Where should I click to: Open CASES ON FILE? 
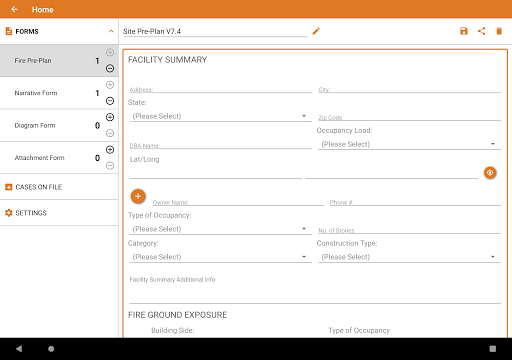click(x=59, y=187)
